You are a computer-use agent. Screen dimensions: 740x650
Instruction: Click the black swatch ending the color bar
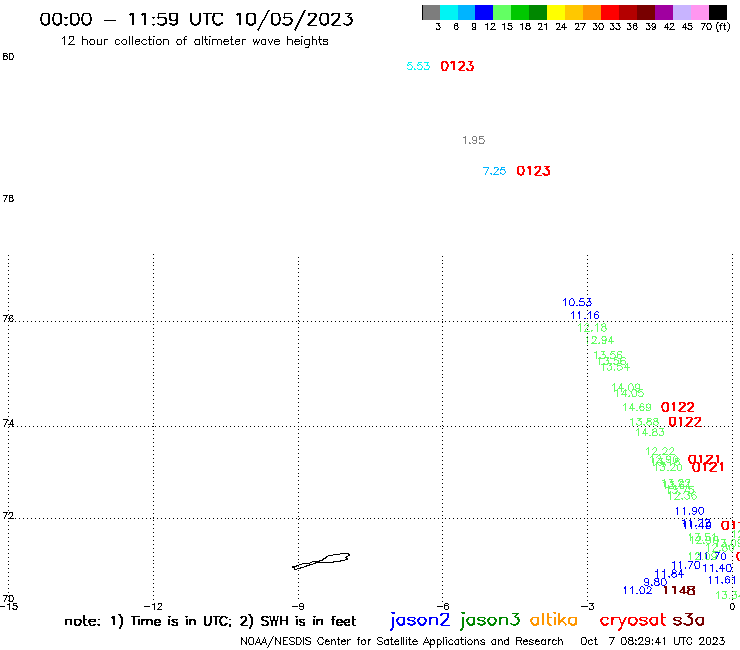pos(718,12)
